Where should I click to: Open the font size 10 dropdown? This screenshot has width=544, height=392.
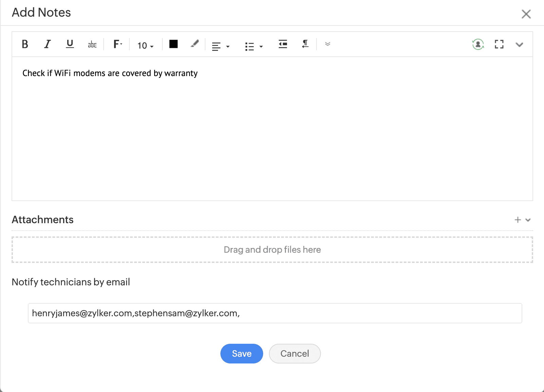click(x=145, y=46)
